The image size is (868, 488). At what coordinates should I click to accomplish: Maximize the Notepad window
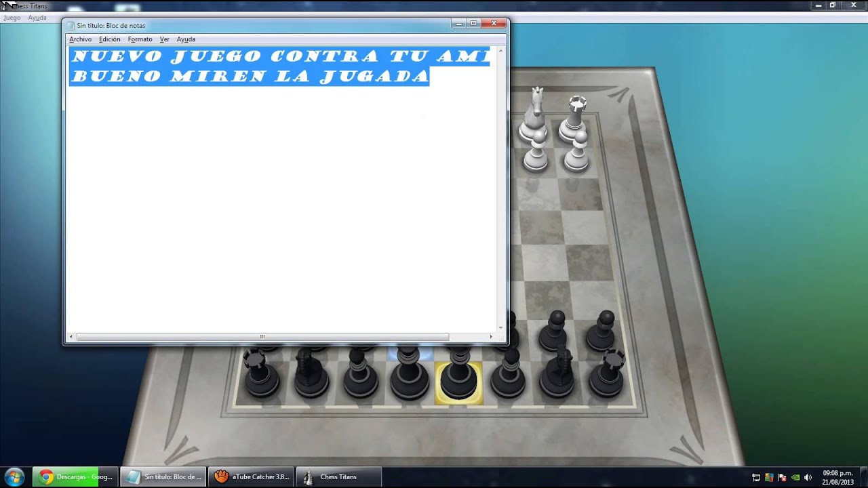(474, 24)
